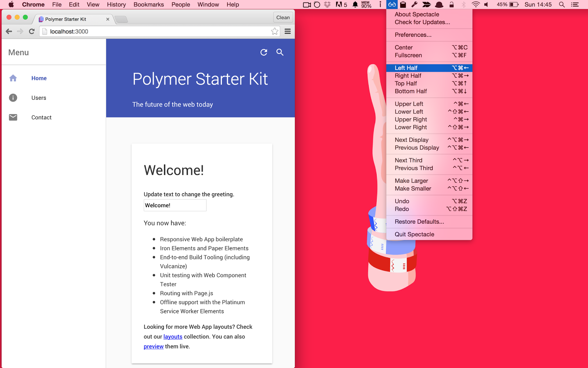Click the MEM 90% memory indicator
Screen dimensions: 588x368
tap(366, 4)
